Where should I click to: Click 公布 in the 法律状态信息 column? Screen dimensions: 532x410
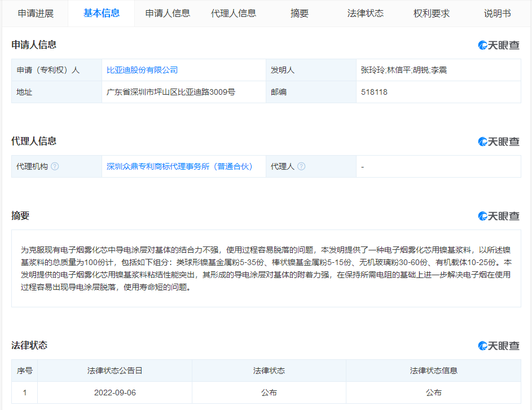pyautogui.click(x=434, y=393)
